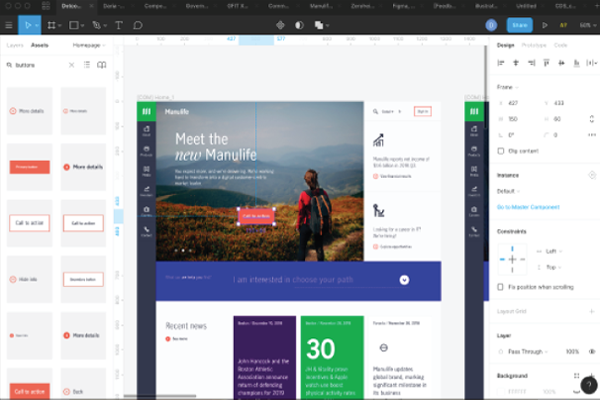Select the Hide info asset thumbnail
Image resolution: width=600 pixels, height=400 pixels.
tap(29, 279)
